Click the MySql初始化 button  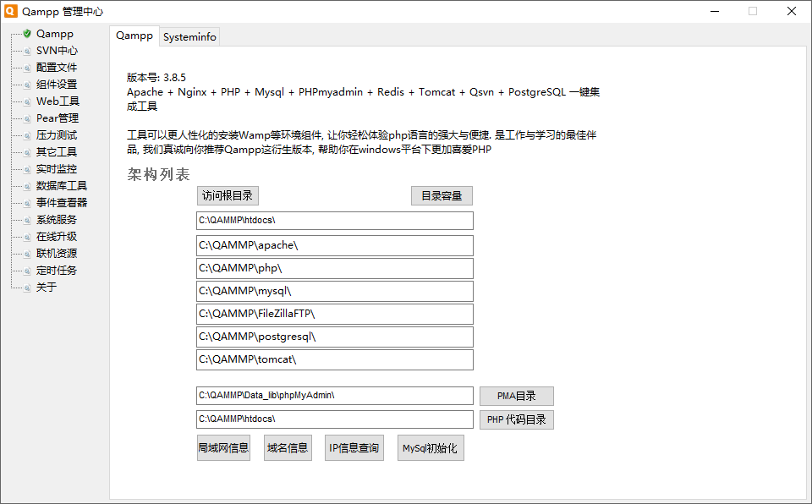pos(430,447)
